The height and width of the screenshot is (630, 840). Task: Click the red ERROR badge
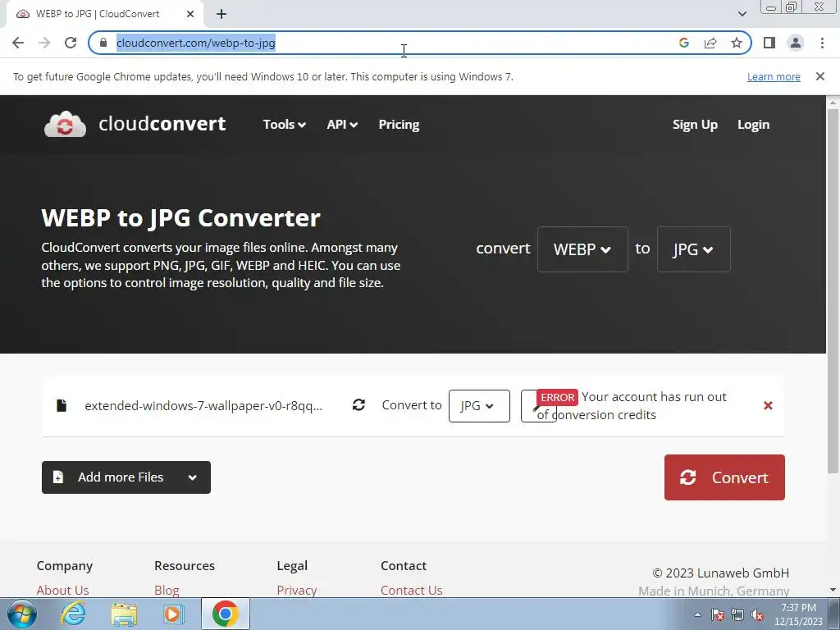coord(557,398)
